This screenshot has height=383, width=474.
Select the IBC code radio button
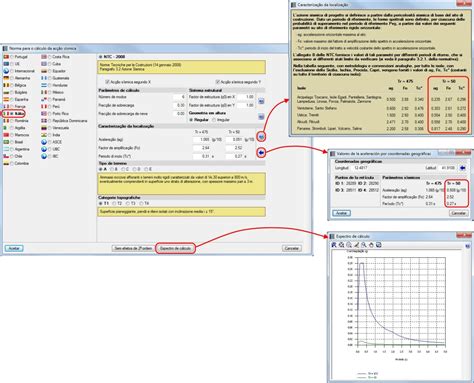point(49,156)
